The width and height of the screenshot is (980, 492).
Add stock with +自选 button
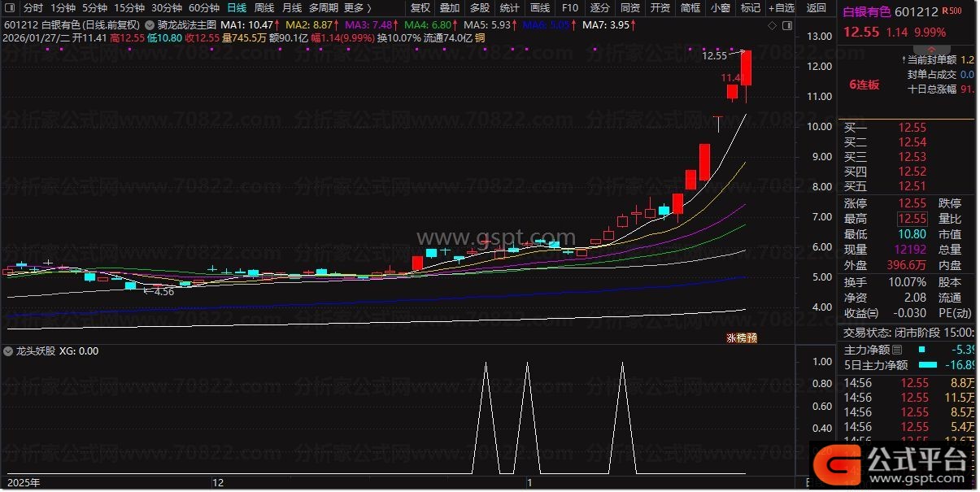click(x=779, y=8)
